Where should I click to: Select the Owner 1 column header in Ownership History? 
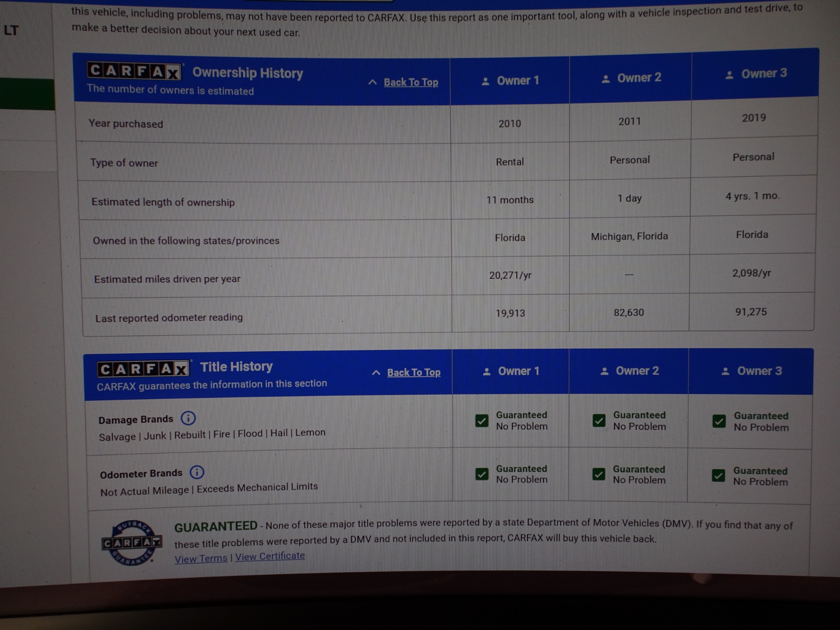[x=510, y=81]
